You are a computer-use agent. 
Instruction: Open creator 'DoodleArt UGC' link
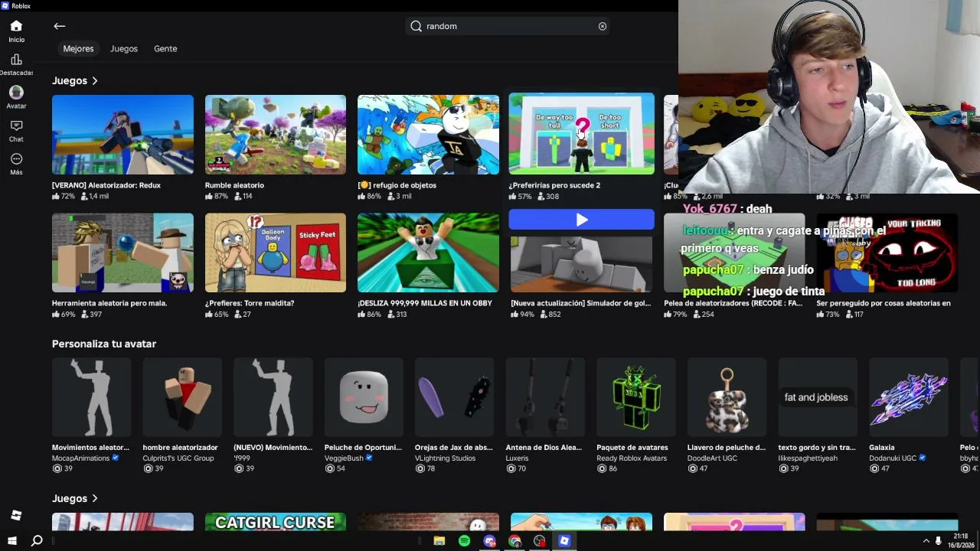[713, 458]
